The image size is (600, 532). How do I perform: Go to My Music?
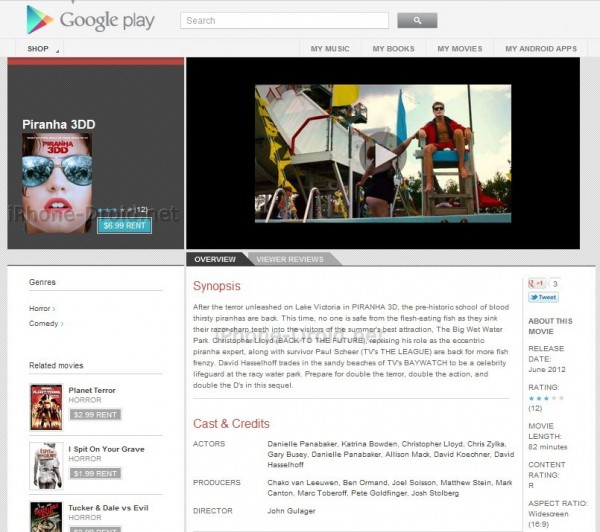pyautogui.click(x=330, y=49)
